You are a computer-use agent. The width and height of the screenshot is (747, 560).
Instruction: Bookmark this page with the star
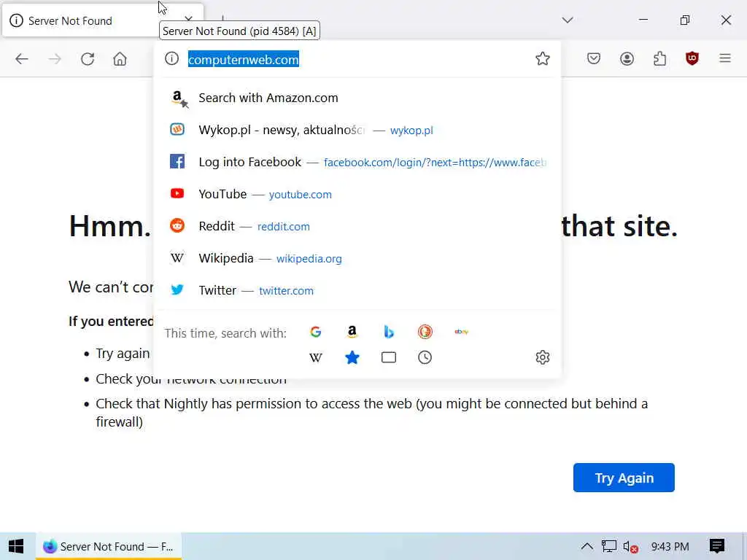(543, 58)
